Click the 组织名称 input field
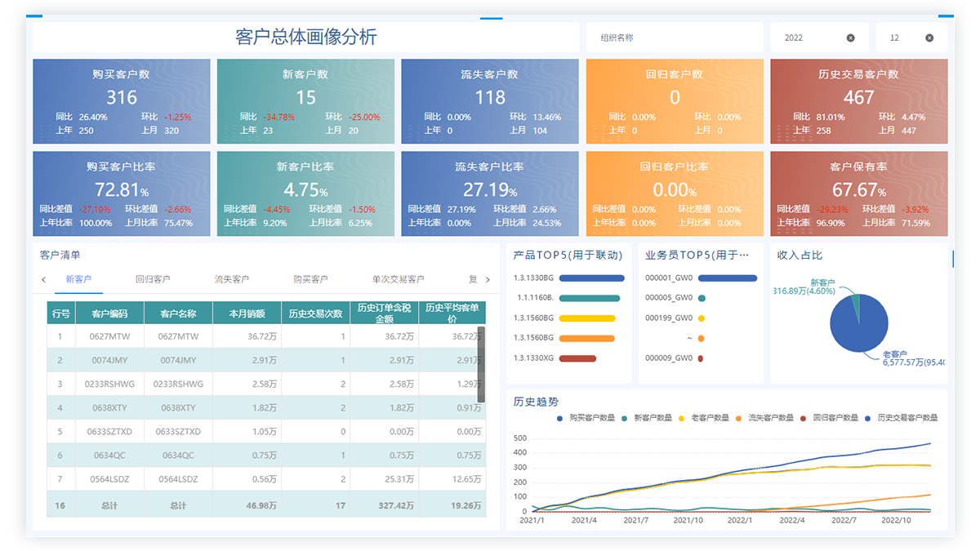 675,38
